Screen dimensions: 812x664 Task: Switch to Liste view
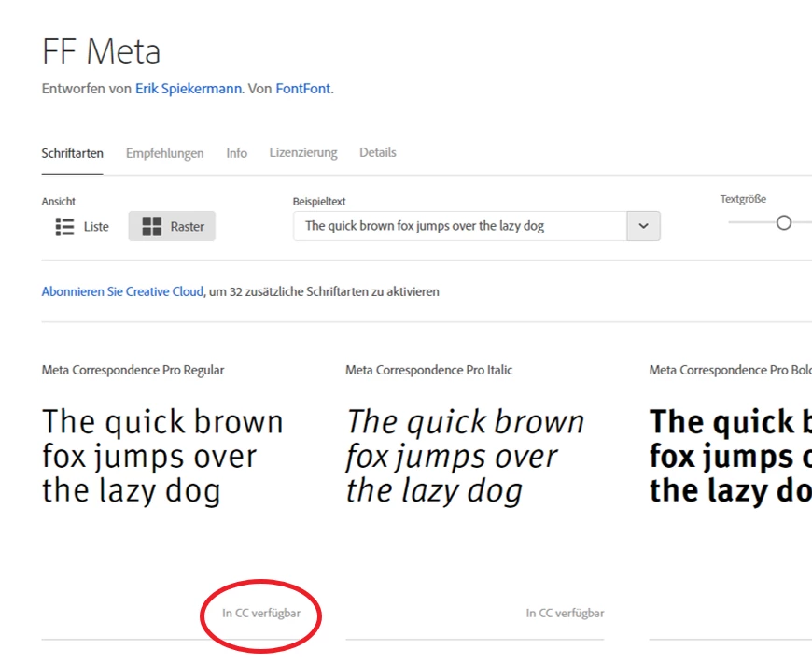[x=82, y=227]
